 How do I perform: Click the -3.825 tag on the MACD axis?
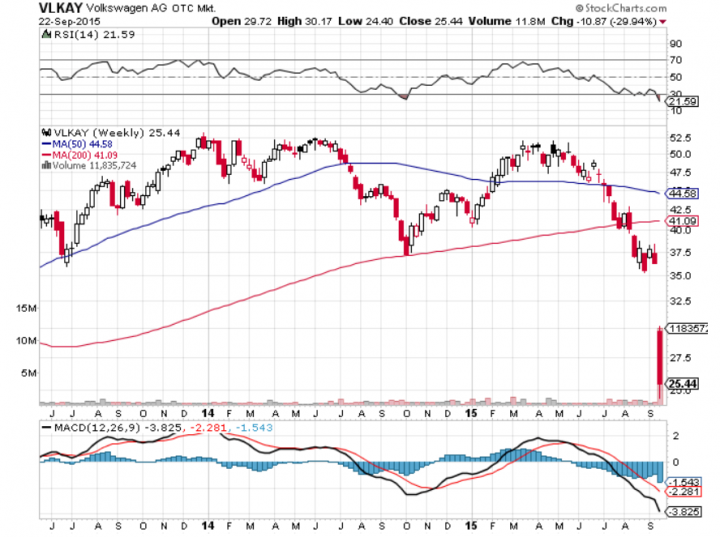pyautogui.click(x=684, y=512)
